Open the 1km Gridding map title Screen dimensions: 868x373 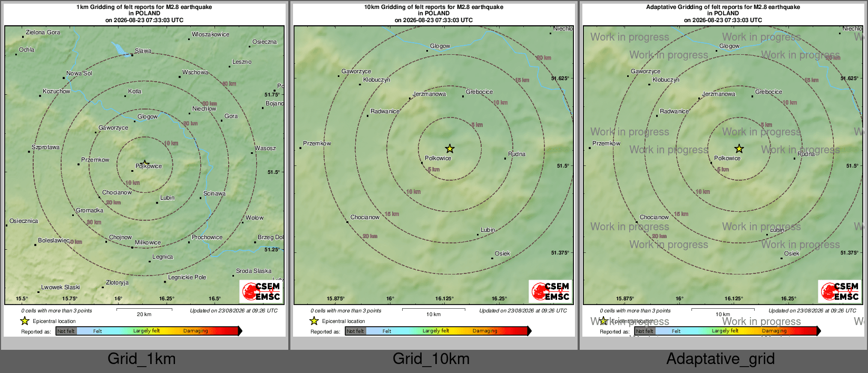coord(144,14)
